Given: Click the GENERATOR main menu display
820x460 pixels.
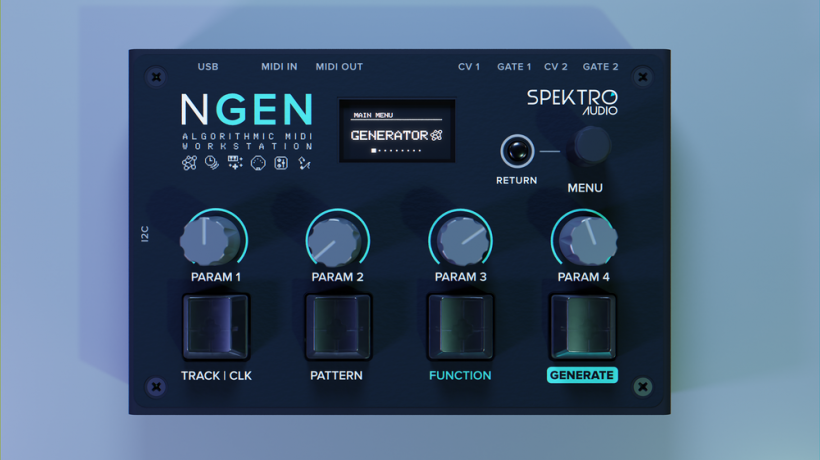Looking at the screenshot, I should (396, 131).
